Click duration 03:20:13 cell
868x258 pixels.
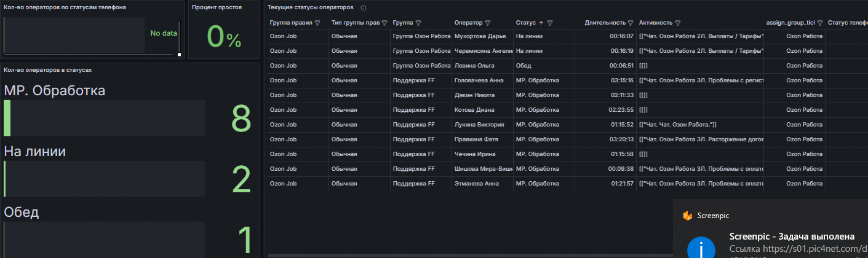coord(605,139)
